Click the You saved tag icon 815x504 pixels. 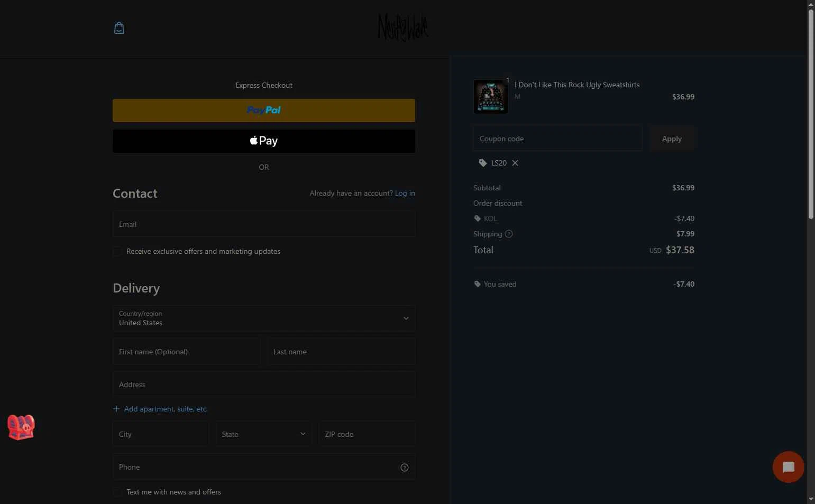pyautogui.click(x=478, y=284)
